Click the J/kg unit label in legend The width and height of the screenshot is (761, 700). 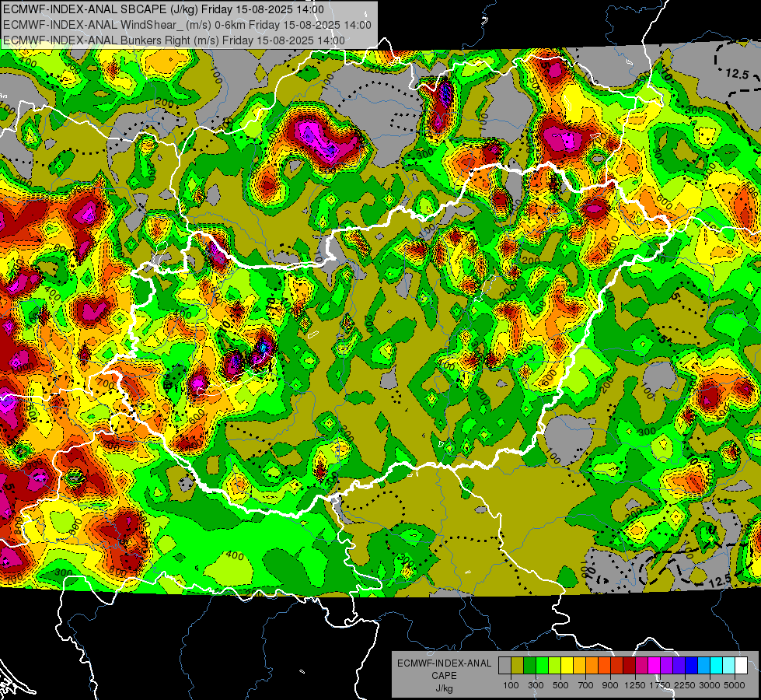[x=445, y=688]
